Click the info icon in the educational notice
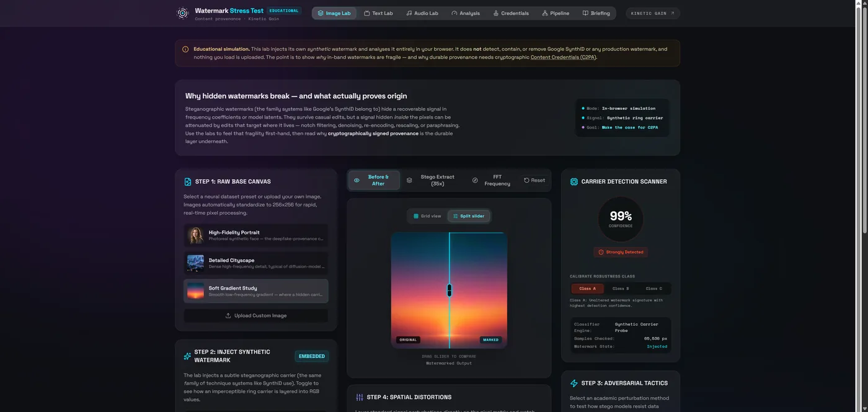The height and width of the screenshot is (412, 868). [185, 49]
